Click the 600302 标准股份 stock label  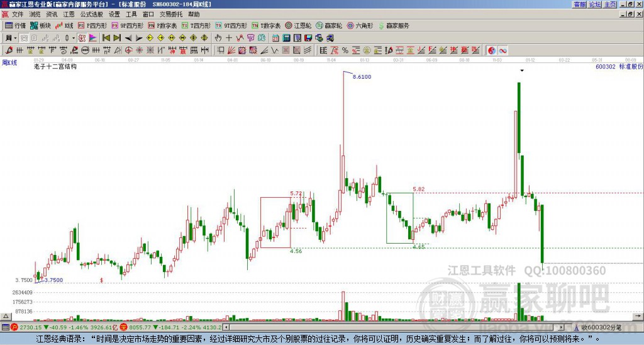click(x=619, y=66)
